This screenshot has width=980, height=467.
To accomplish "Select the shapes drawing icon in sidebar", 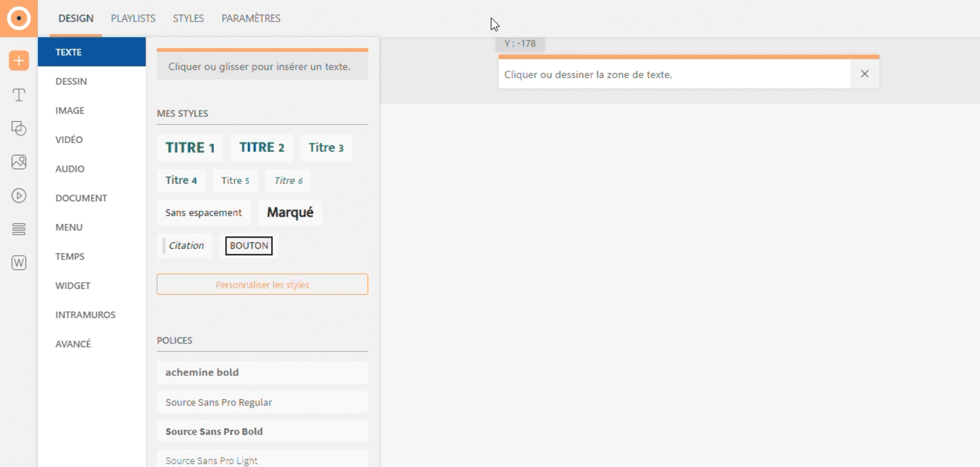I will point(19,128).
